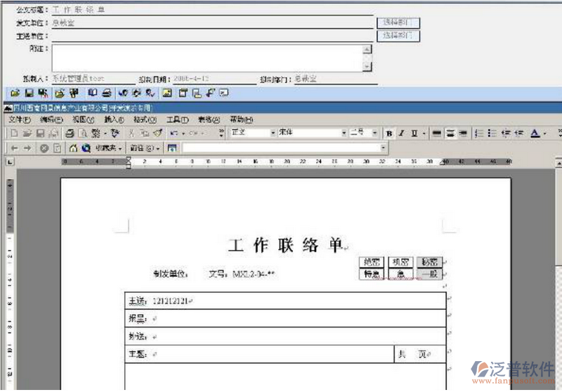Click the 绝密 button in the document

pyautogui.click(x=371, y=262)
